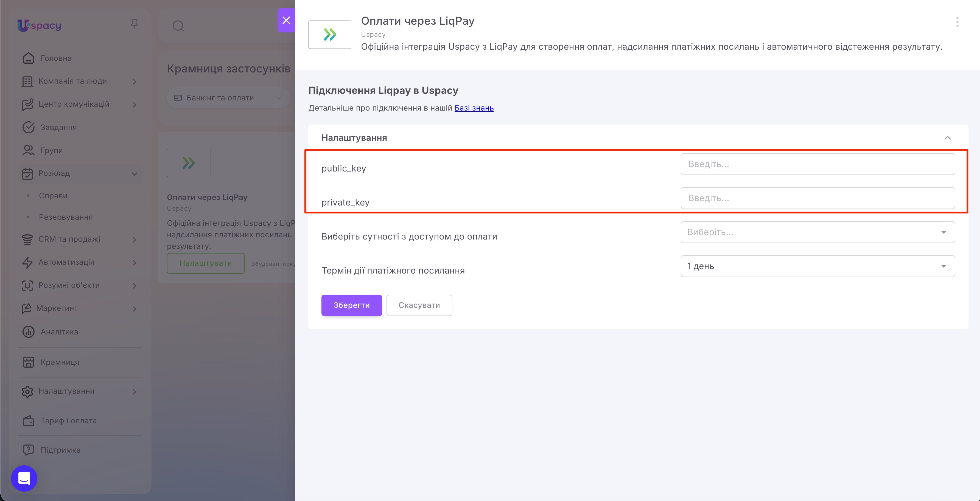
Task: Collapse the Налаштування settings section
Action: 947,138
